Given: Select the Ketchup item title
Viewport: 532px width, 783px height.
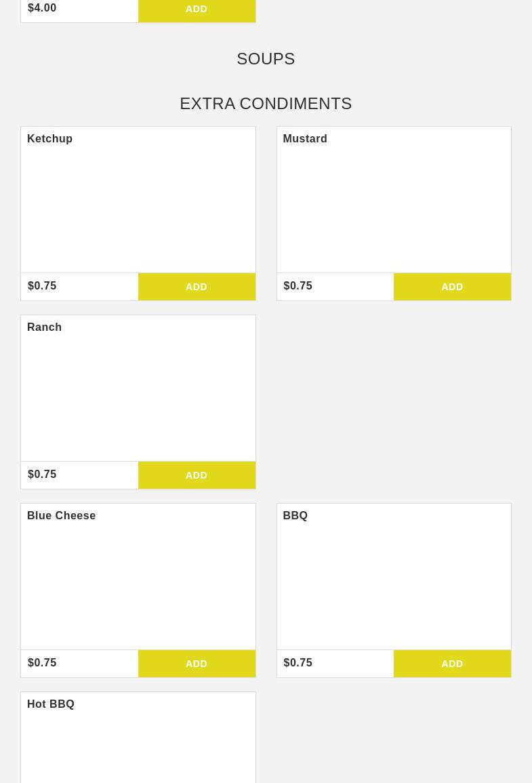Looking at the screenshot, I should point(50,139).
